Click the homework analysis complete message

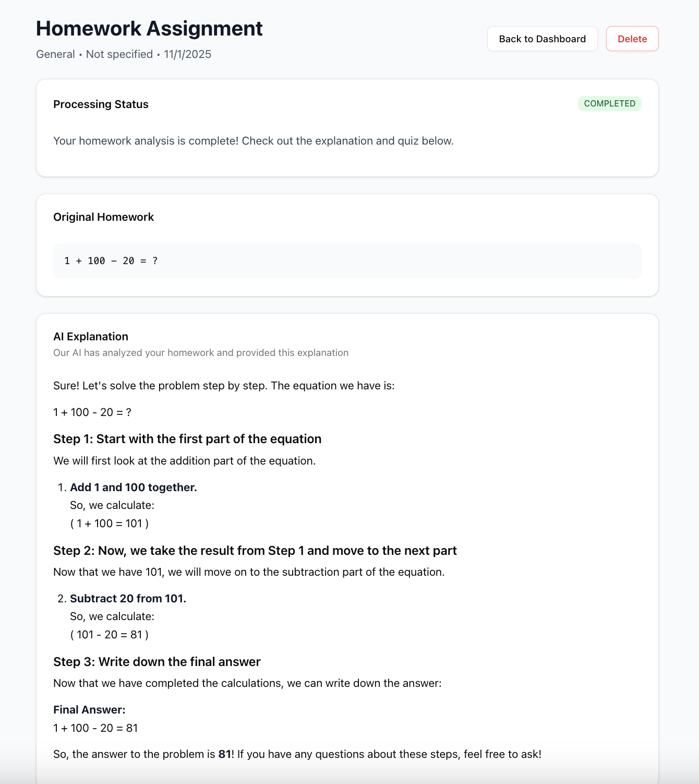[x=253, y=141]
